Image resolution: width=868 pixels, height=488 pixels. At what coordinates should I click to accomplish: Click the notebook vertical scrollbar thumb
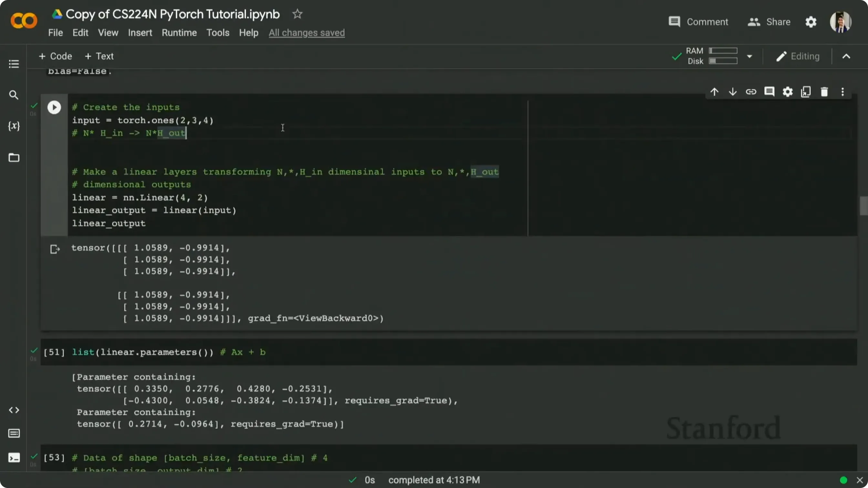[863, 206]
